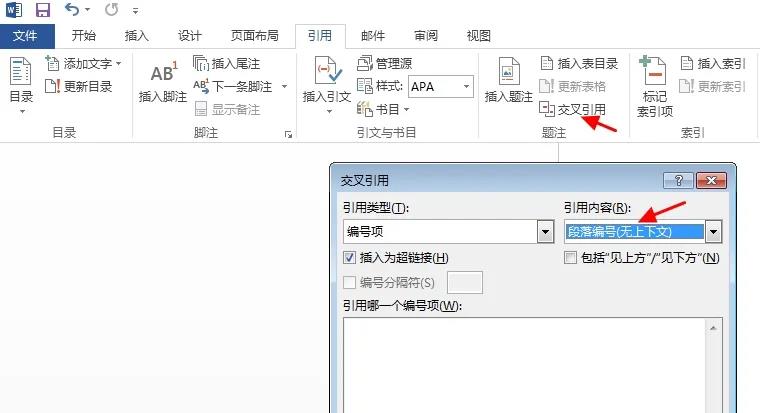Open the 文件 menu tab
This screenshot has width=760, height=413.
point(27,35)
